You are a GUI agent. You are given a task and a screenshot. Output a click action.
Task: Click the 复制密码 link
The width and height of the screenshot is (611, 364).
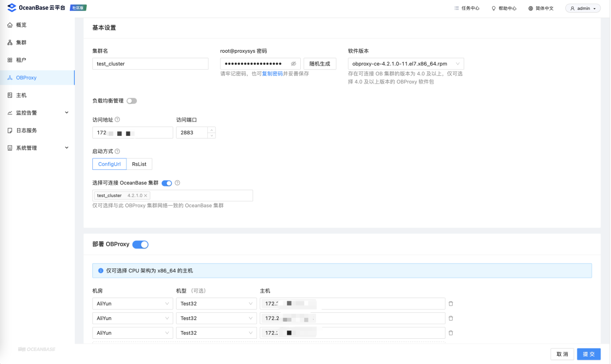pyautogui.click(x=272, y=74)
